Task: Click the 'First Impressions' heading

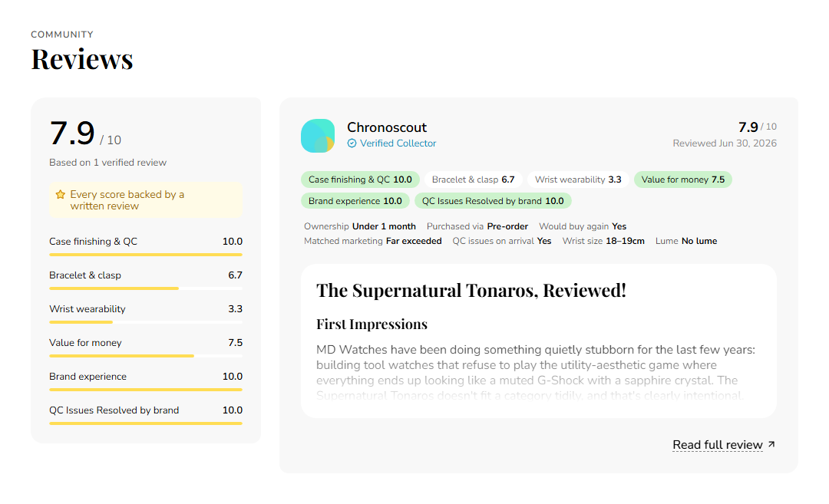Action: [x=372, y=324]
